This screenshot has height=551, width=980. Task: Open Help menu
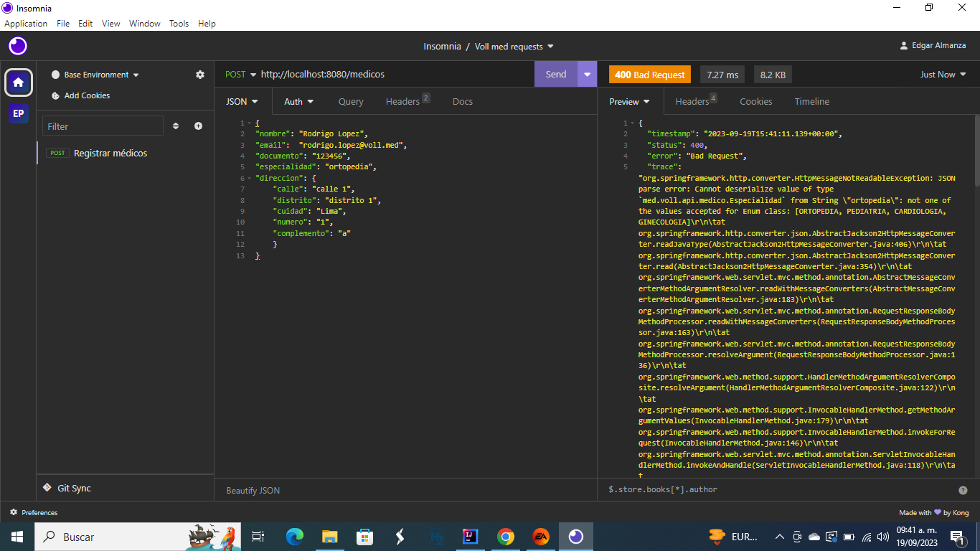pos(207,23)
